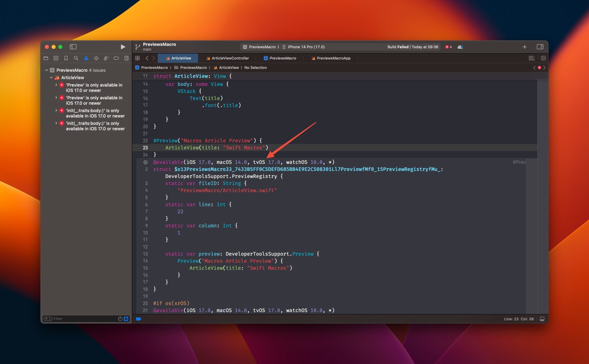The width and height of the screenshot is (589, 364).
Task: Click the red error count badge
Action: coord(448,46)
